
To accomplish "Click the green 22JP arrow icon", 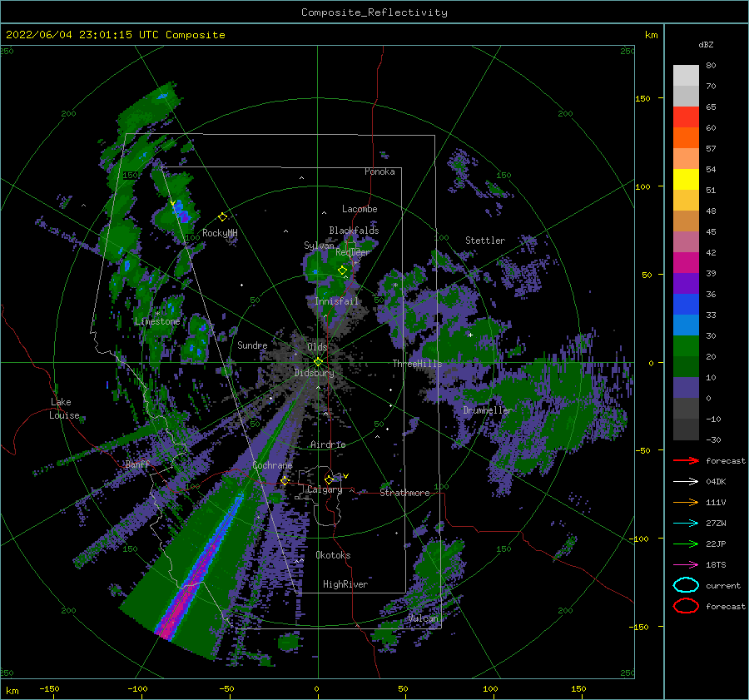I will (686, 544).
